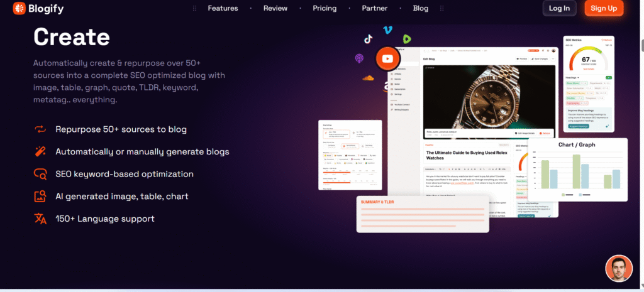
Task: Click the Log In button
Action: pyautogui.click(x=559, y=8)
